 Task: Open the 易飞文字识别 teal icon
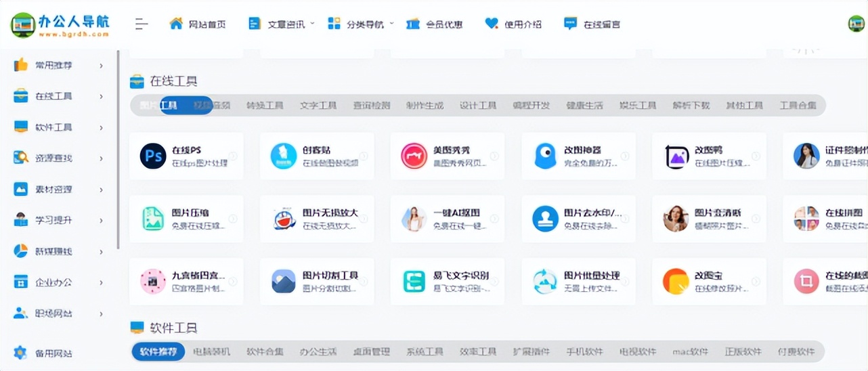coord(414,281)
